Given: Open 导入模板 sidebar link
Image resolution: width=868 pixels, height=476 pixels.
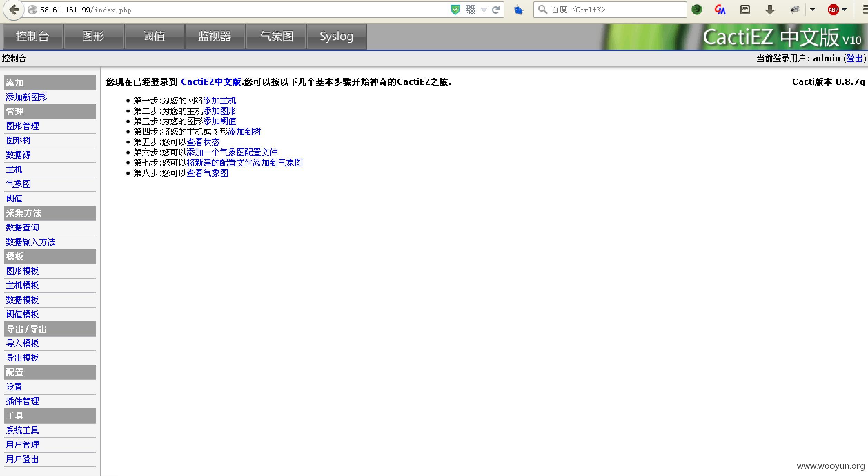Looking at the screenshot, I should tap(22, 343).
